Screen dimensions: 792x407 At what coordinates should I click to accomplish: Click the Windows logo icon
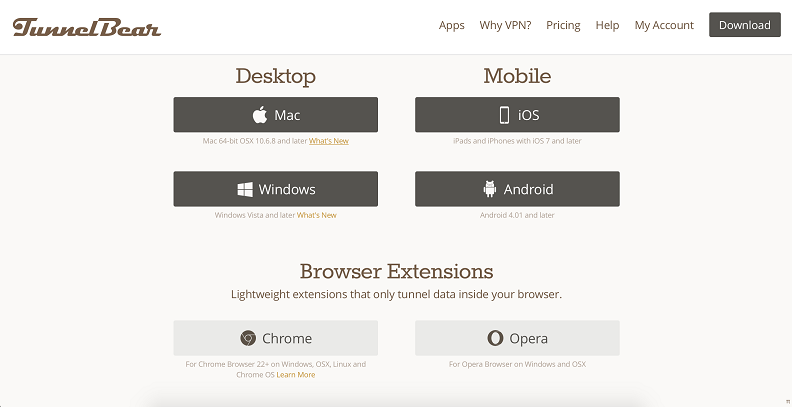245,189
